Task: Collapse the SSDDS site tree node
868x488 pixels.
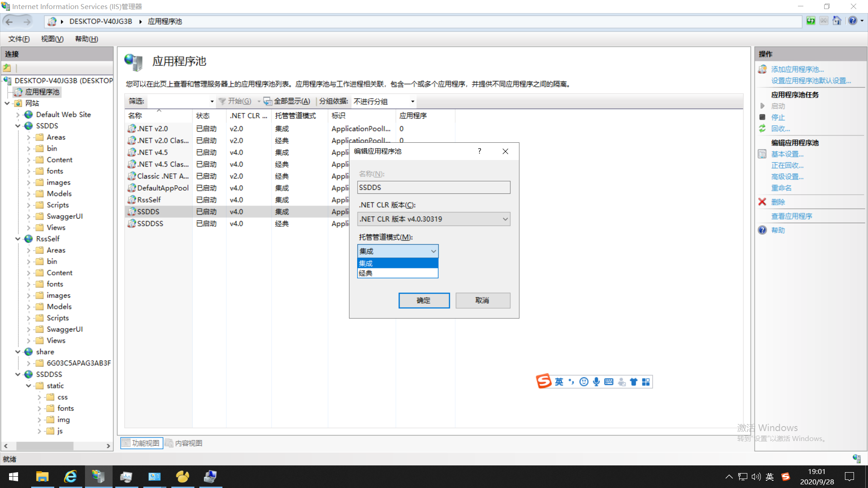Action: pos(18,126)
